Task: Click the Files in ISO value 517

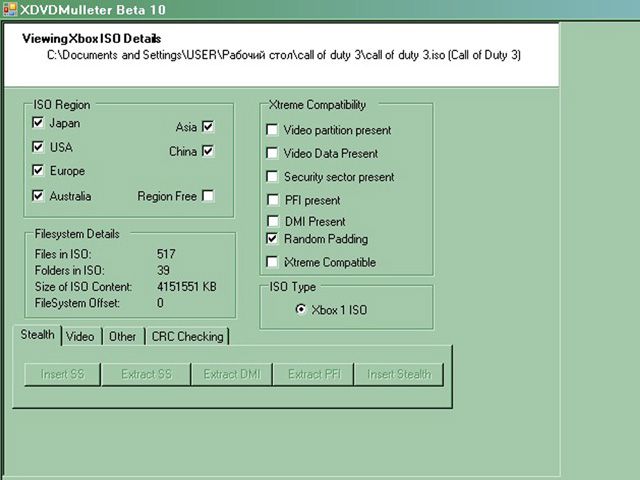Action: point(166,254)
